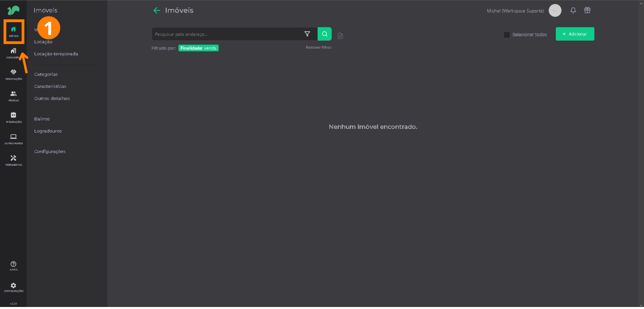Click the document export icon
The image size is (644, 309).
coord(341,36)
